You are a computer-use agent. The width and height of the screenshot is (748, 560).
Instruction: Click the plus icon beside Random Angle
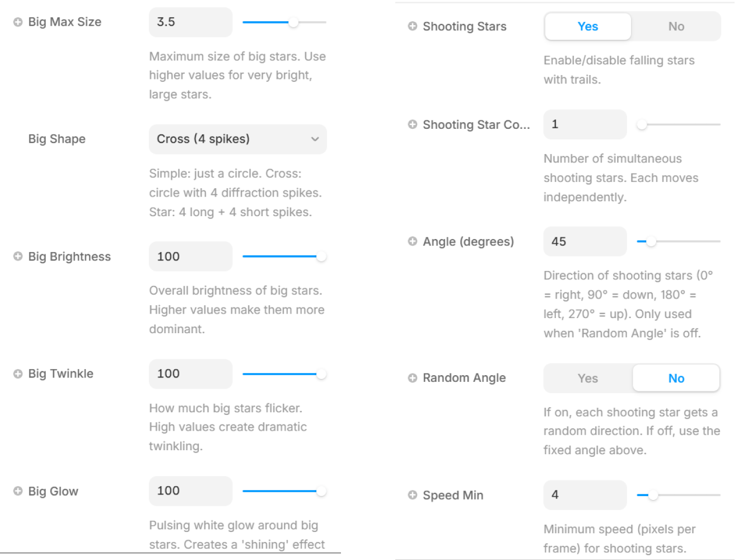pyautogui.click(x=413, y=378)
